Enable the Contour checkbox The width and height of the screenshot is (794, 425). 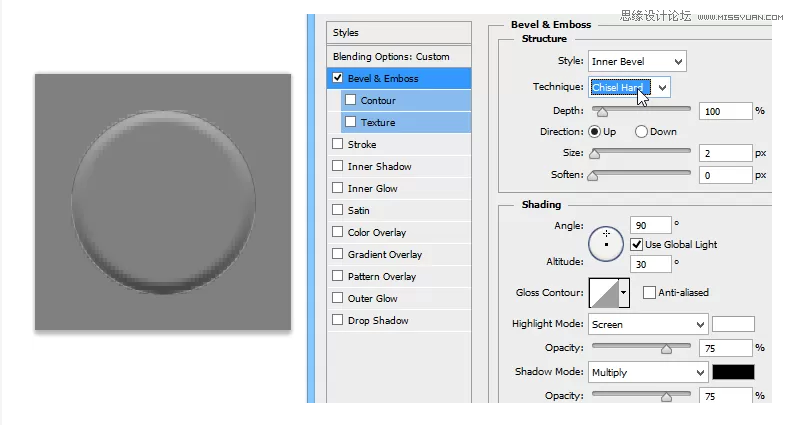(350, 100)
